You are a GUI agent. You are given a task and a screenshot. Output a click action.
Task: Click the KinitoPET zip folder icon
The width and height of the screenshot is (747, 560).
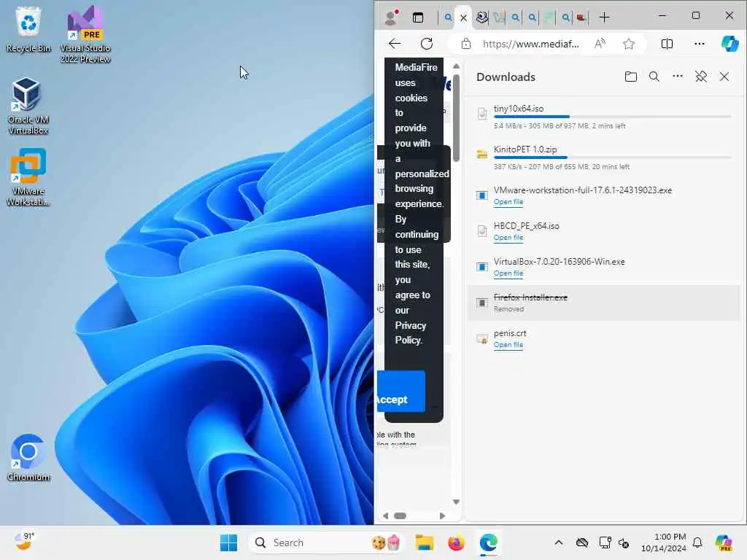482,155
